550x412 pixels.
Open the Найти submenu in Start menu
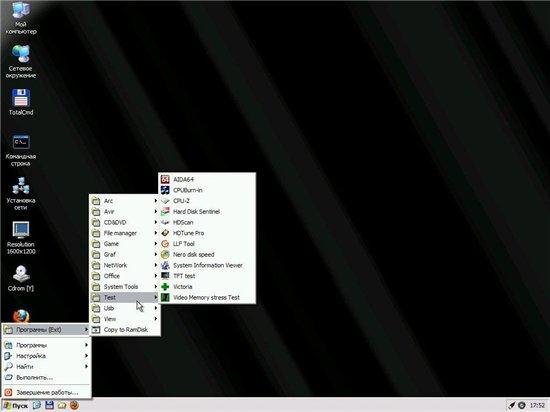click(46, 367)
